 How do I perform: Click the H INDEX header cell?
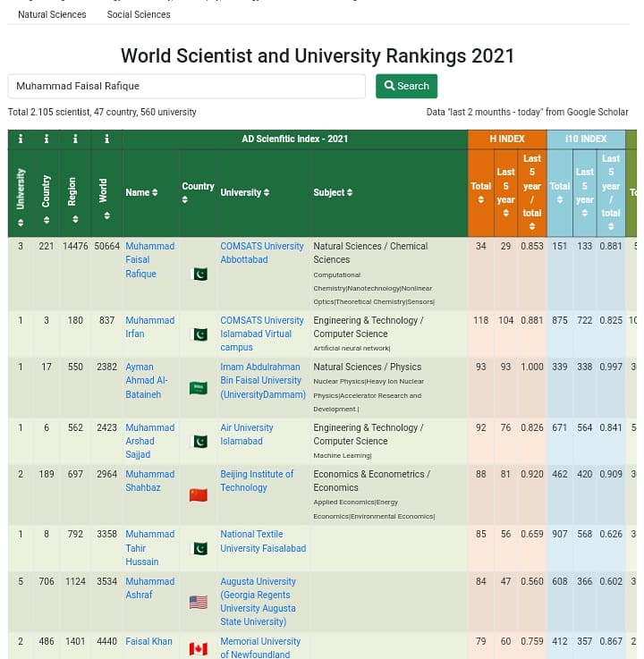(507, 139)
